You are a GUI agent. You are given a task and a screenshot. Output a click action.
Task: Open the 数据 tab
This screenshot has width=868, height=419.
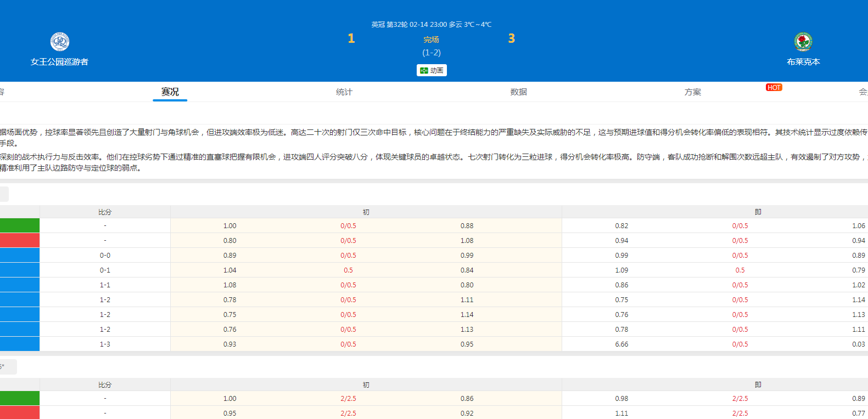pyautogui.click(x=518, y=92)
